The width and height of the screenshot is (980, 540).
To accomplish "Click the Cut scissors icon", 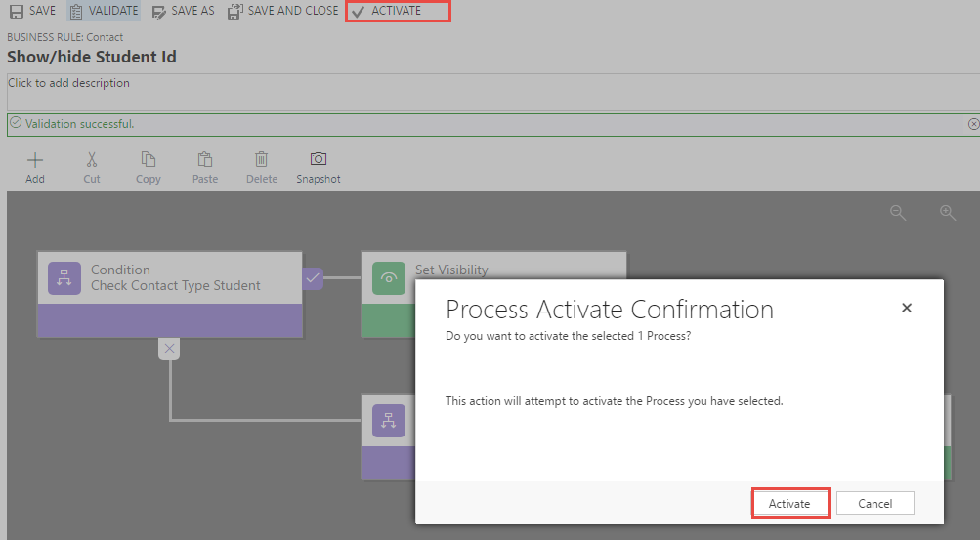I will coord(92,160).
